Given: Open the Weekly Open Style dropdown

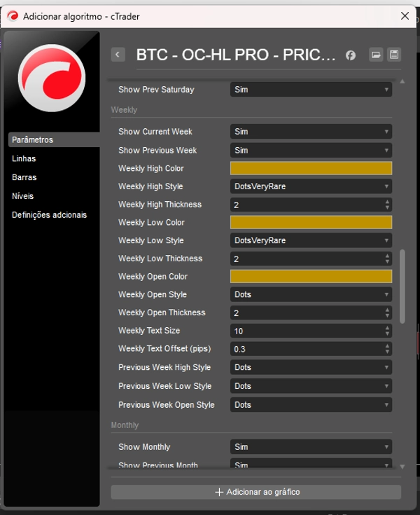Looking at the screenshot, I should [x=311, y=294].
